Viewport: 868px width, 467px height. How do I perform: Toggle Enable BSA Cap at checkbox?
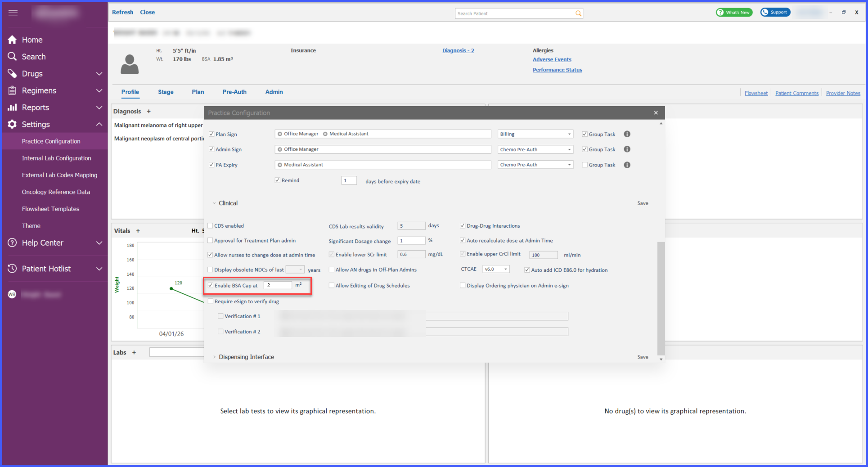click(210, 285)
